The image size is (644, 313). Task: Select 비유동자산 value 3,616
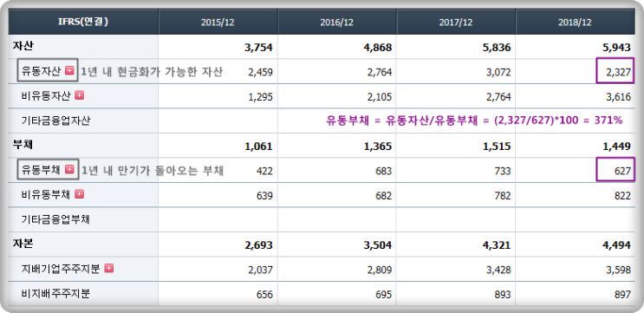(618, 97)
